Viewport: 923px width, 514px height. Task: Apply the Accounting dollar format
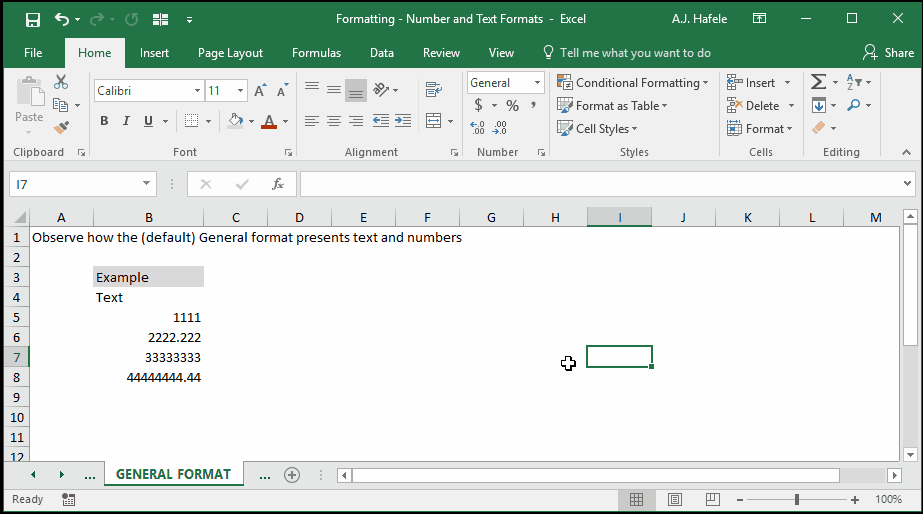pos(479,105)
